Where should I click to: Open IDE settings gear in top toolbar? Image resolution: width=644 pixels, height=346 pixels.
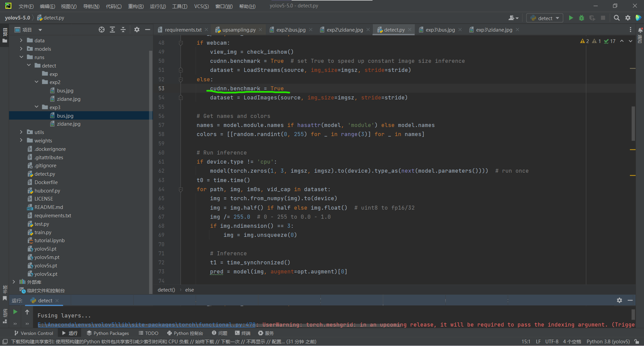[x=628, y=18]
